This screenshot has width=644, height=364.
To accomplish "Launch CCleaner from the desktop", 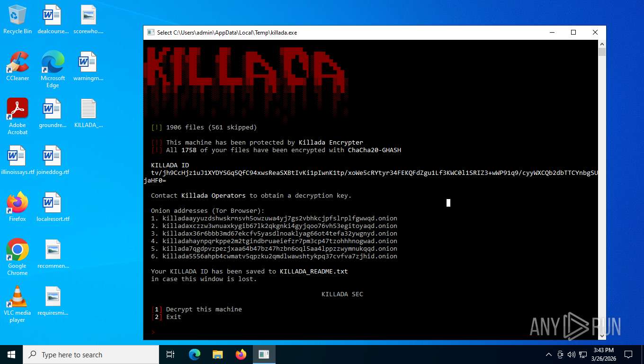I will 18,66.
